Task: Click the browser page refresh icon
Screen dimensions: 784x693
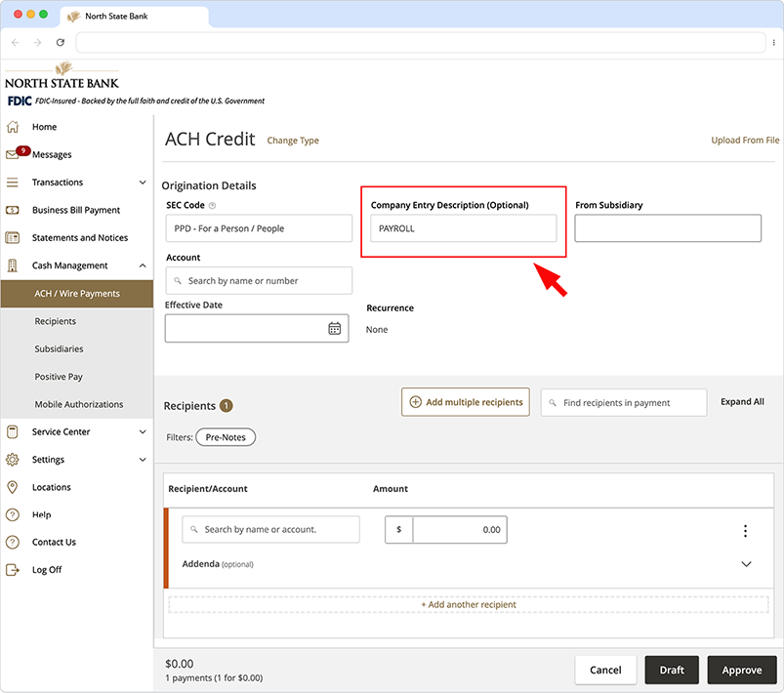Action: click(61, 42)
